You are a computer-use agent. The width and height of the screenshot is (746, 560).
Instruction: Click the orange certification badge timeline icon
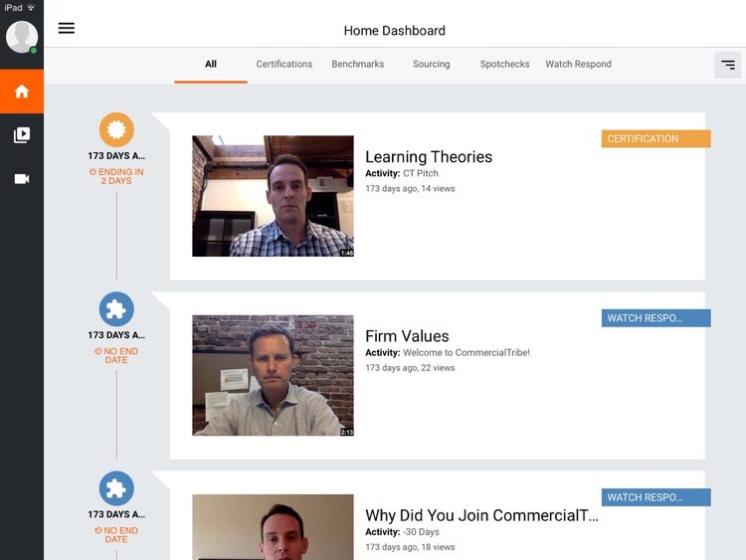pos(116,129)
